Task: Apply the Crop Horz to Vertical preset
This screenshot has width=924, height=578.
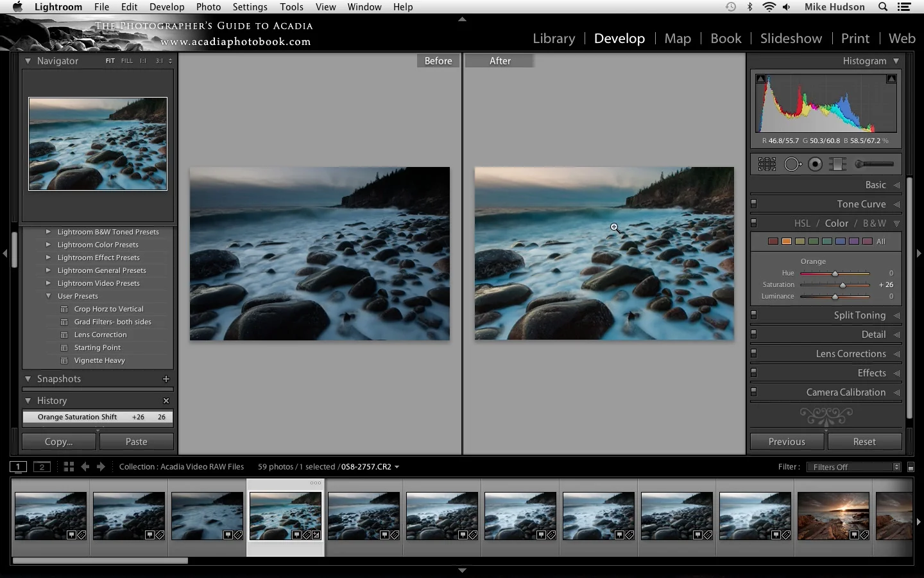Action: click(108, 309)
